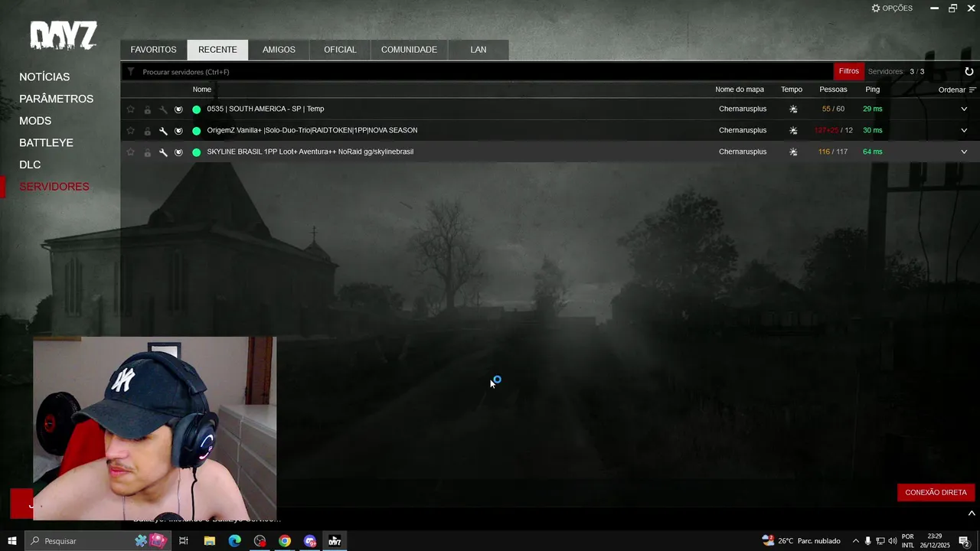The width and height of the screenshot is (980, 551).
Task: Open the Ordenar sort dropdown
Action: click(x=957, y=90)
